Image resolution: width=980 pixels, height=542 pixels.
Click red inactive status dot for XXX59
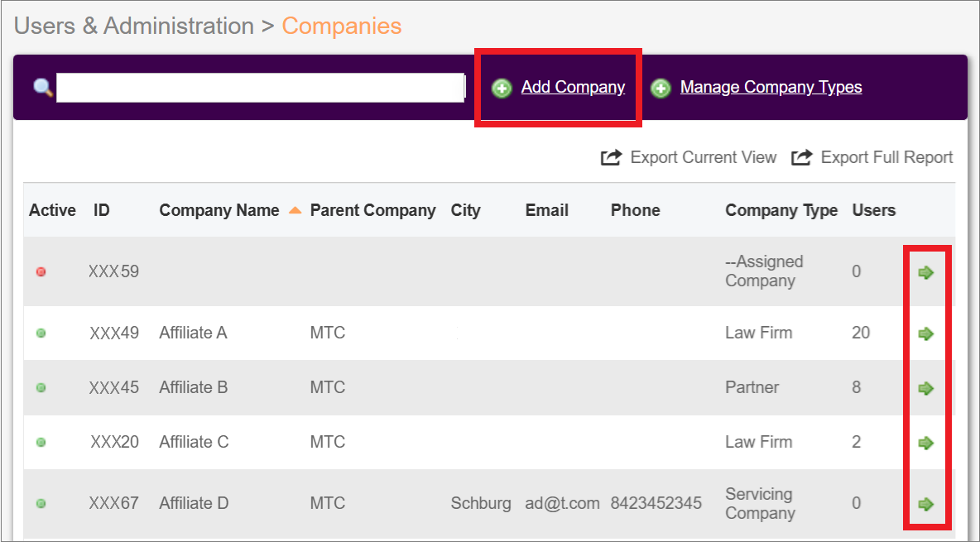coord(41,272)
